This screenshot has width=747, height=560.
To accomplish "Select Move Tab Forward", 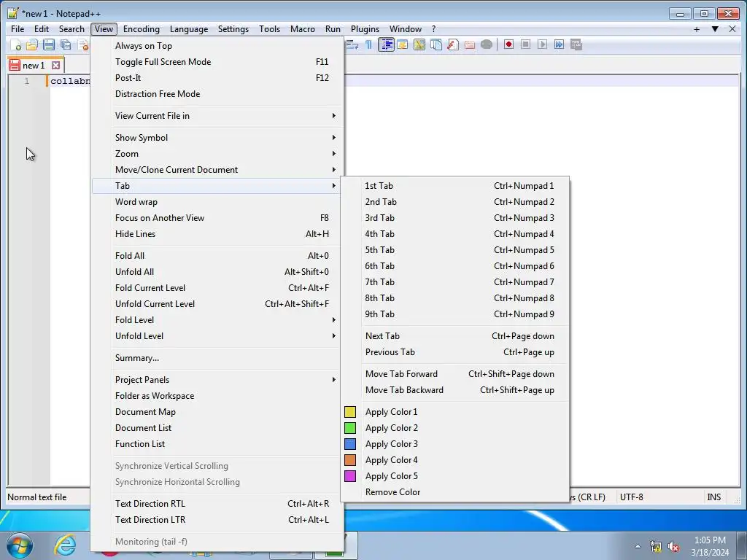I will [455, 374].
